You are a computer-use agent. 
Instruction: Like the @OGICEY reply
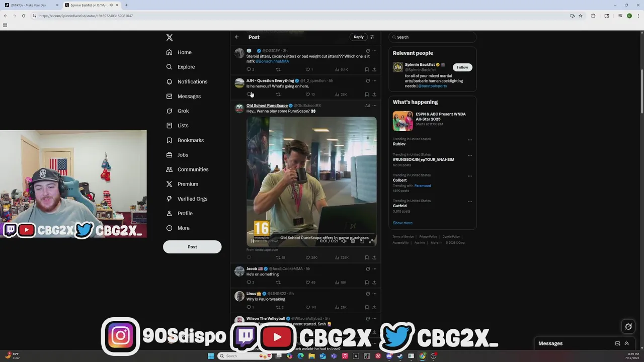[x=308, y=69]
